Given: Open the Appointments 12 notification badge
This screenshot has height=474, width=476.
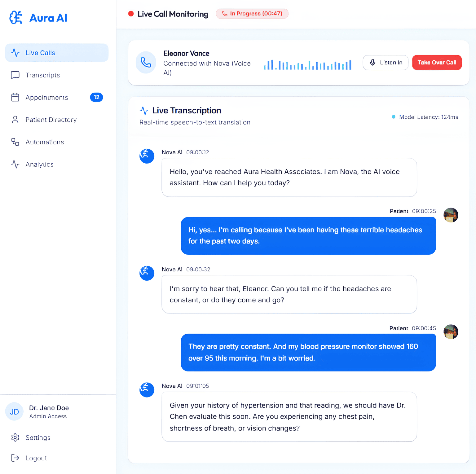Looking at the screenshot, I should coord(96,97).
